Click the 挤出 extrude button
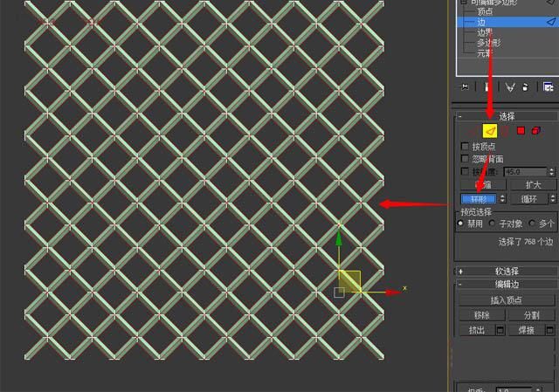This screenshot has height=392, width=559. [477, 330]
